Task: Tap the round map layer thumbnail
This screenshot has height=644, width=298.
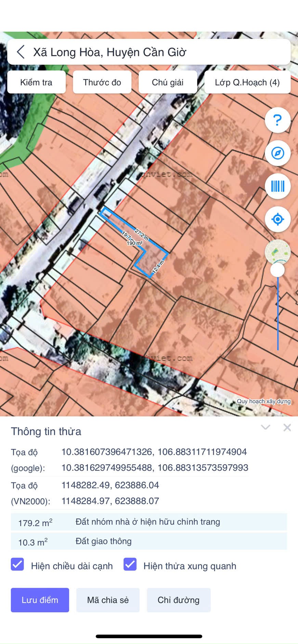Action: click(x=277, y=251)
